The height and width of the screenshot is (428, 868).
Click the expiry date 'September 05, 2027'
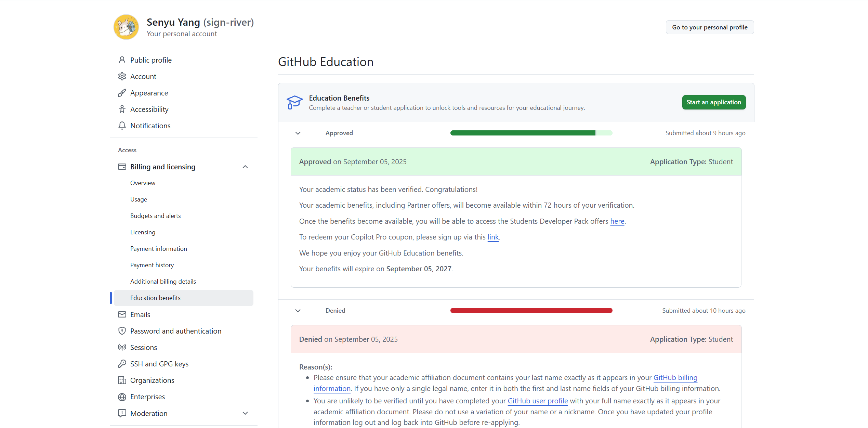coord(419,269)
